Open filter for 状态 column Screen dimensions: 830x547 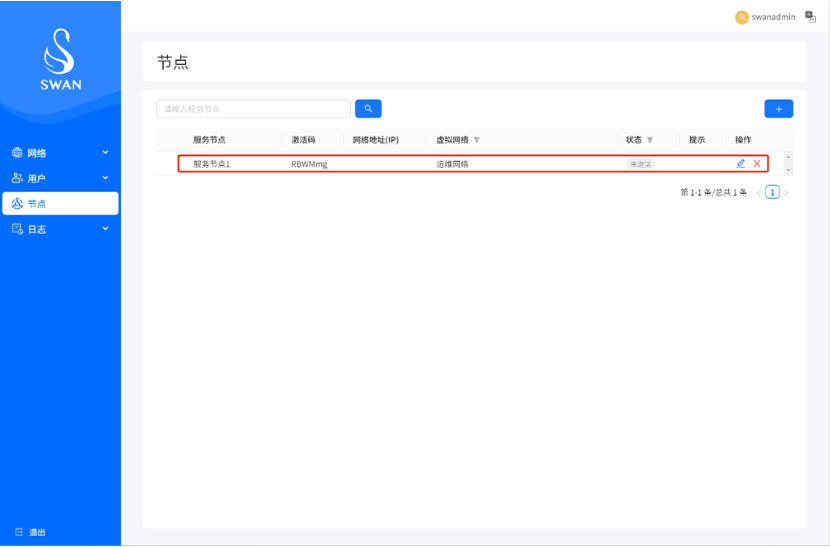[x=650, y=140]
